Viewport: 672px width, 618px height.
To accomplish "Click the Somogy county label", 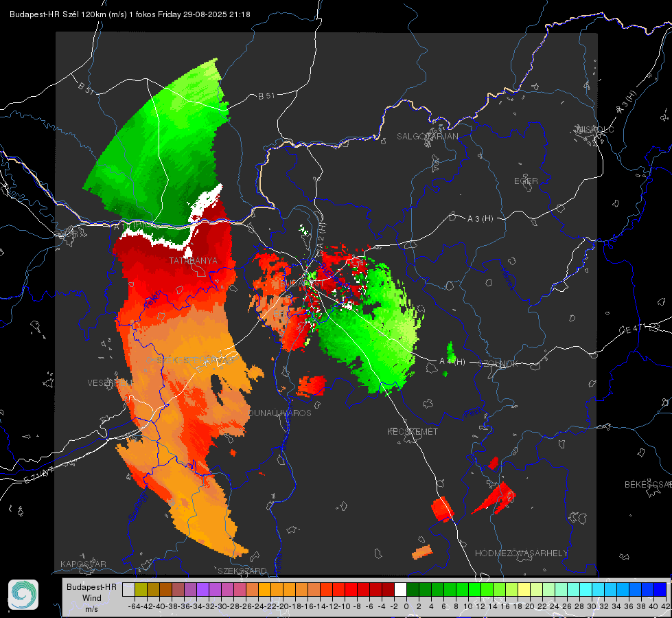I will (138, 507).
